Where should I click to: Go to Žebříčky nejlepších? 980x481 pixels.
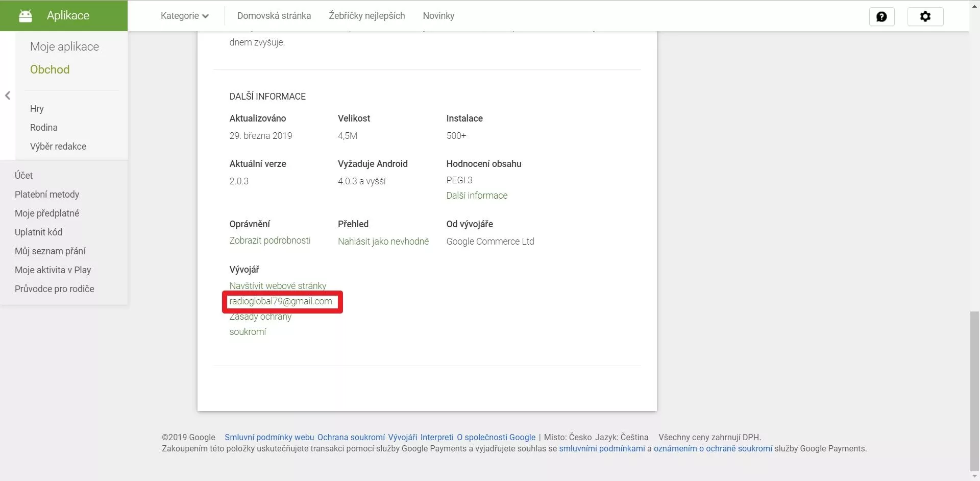point(367,16)
